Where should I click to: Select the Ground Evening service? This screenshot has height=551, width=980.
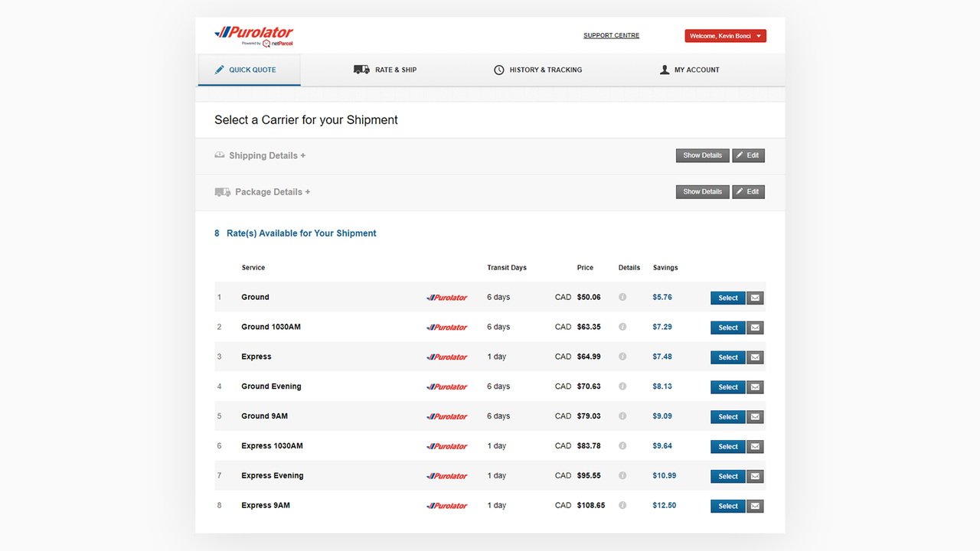(x=728, y=387)
